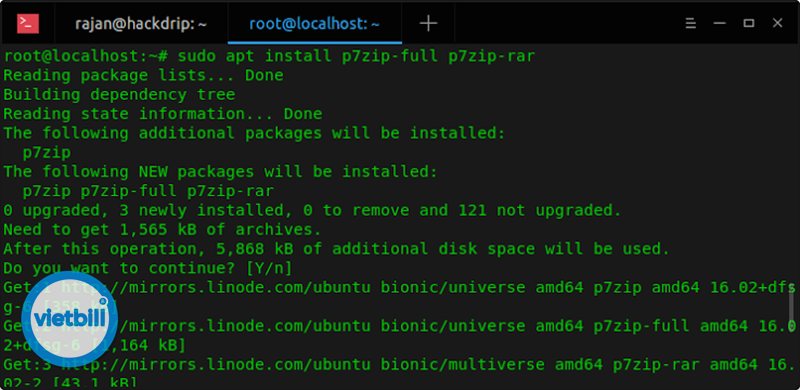Image resolution: width=800 pixels, height=390 pixels.
Task: Click the red terminal app icon
Action: 28,23
